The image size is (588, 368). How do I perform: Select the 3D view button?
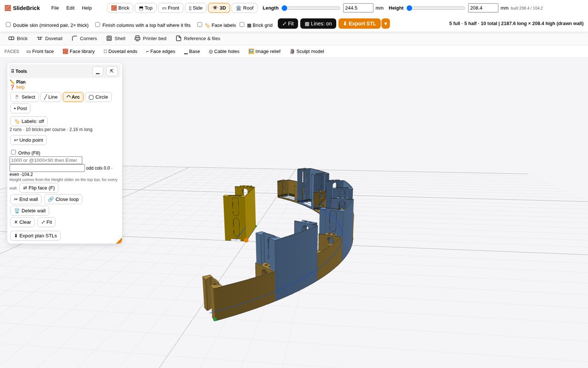[219, 8]
